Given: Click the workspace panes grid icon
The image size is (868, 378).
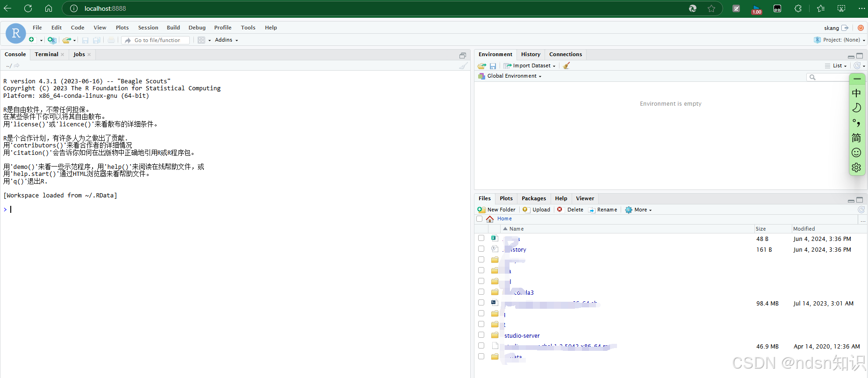Looking at the screenshot, I should pyautogui.click(x=201, y=40).
